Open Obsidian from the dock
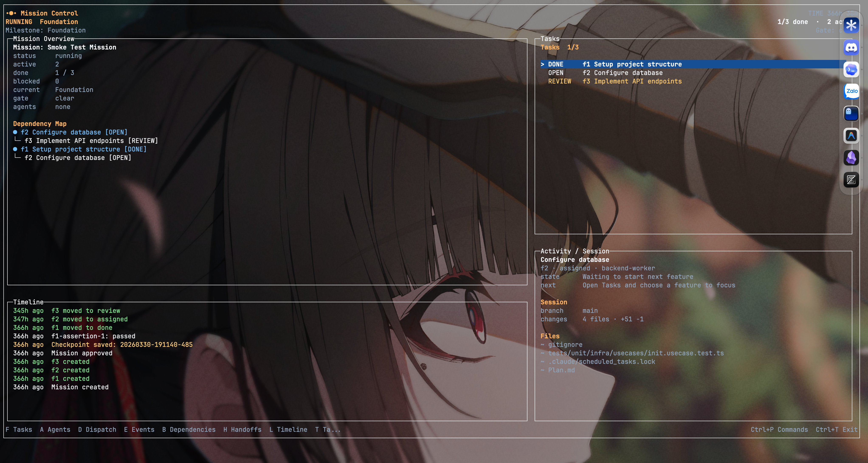The height and width of the screenshot is (463, 868). (x=851, y=157)
